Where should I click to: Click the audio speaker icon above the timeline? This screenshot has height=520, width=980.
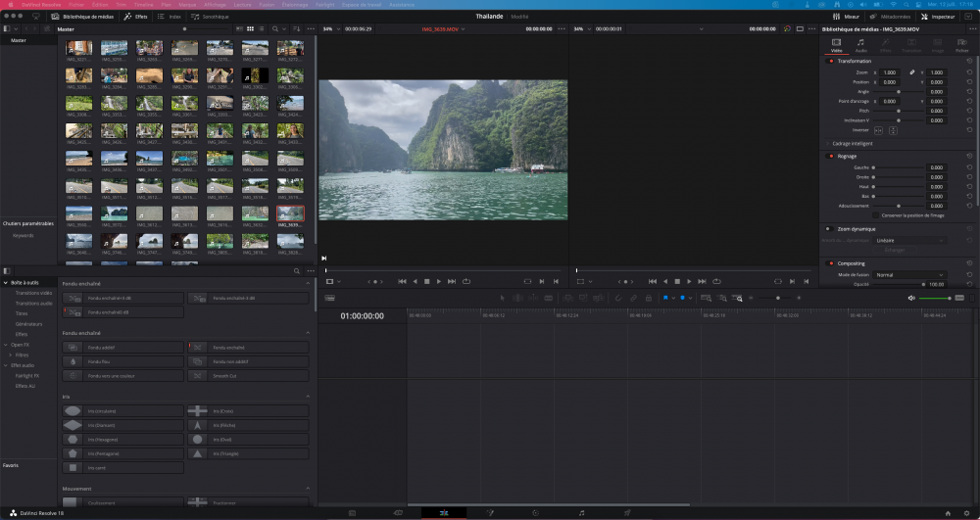911,298
